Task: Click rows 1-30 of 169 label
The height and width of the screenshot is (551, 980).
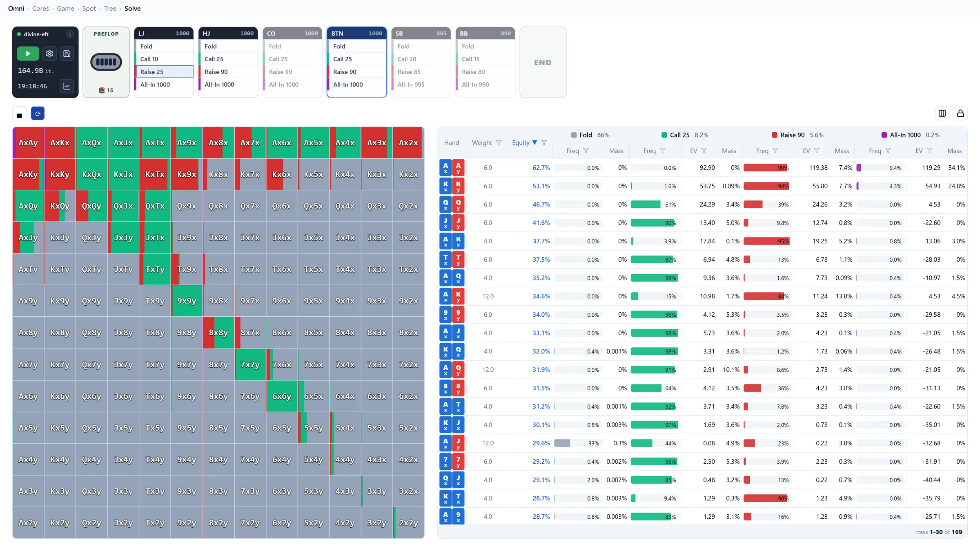Action: 938,532
